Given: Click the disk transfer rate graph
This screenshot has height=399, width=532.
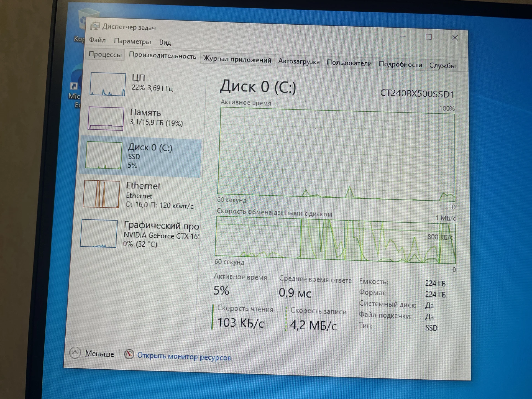Looking at the screenshot, I should click(x=335, y=240).
